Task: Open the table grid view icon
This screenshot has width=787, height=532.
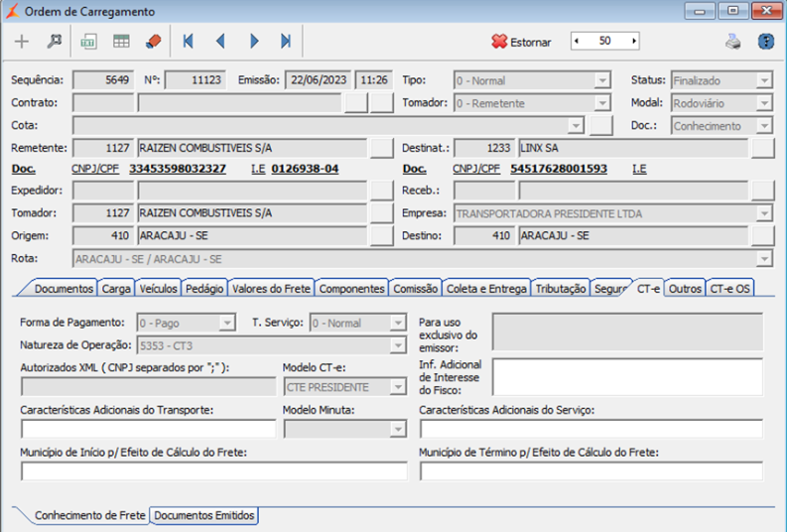Action: click(x=121, y=41)
